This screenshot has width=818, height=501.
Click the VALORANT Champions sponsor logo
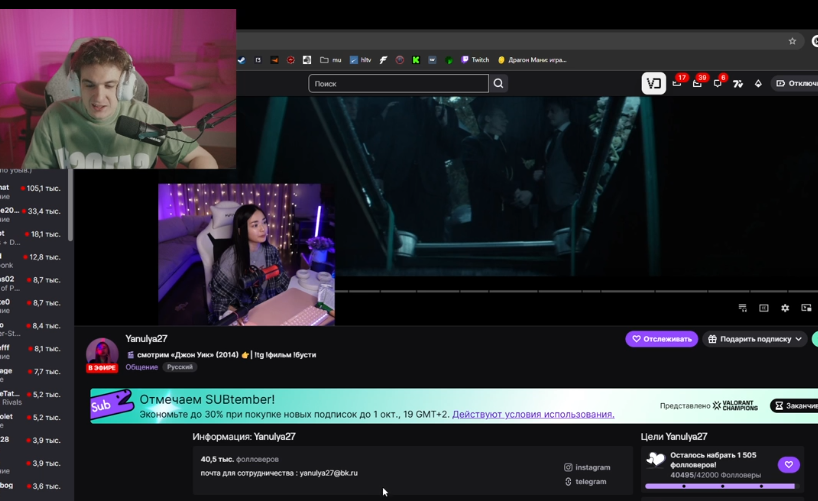[x=735, y=405]
